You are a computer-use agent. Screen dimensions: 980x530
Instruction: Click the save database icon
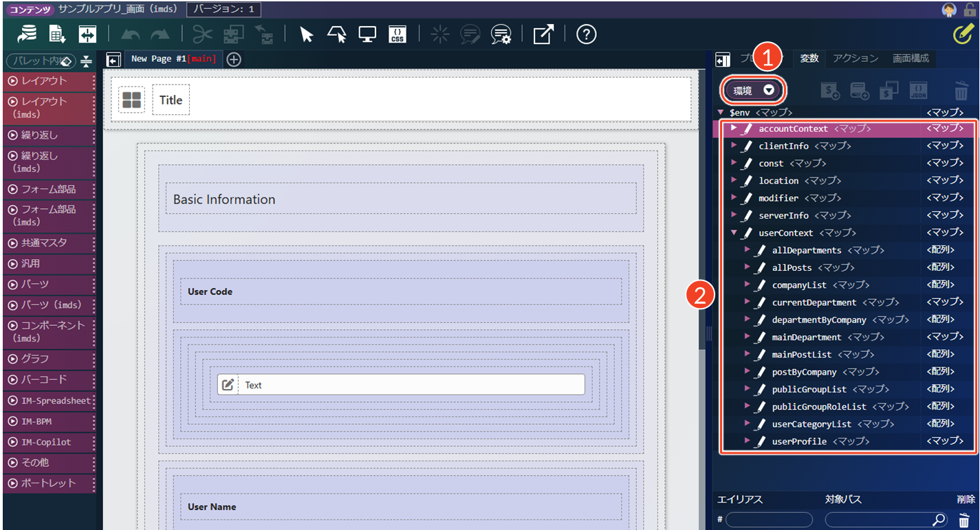click(28, 34)
